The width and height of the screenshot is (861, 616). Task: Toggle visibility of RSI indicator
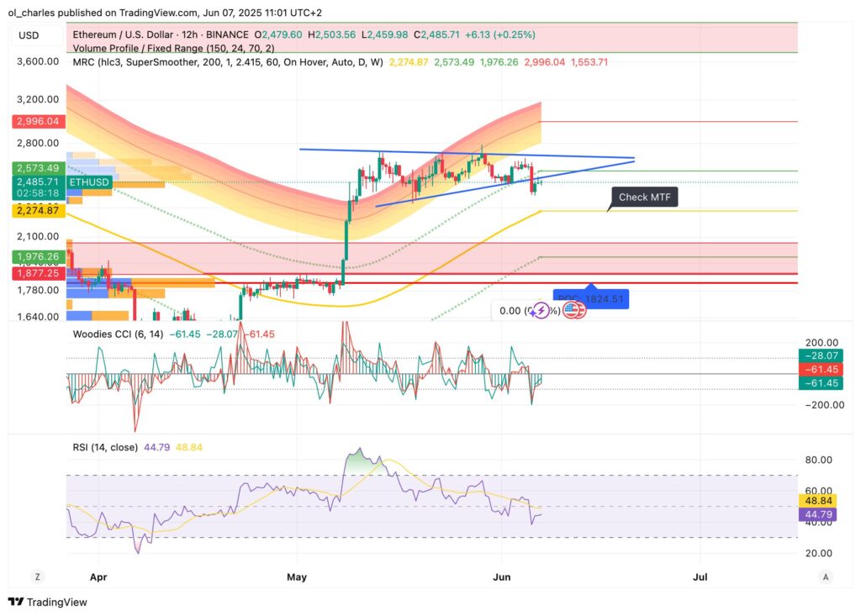106,447
